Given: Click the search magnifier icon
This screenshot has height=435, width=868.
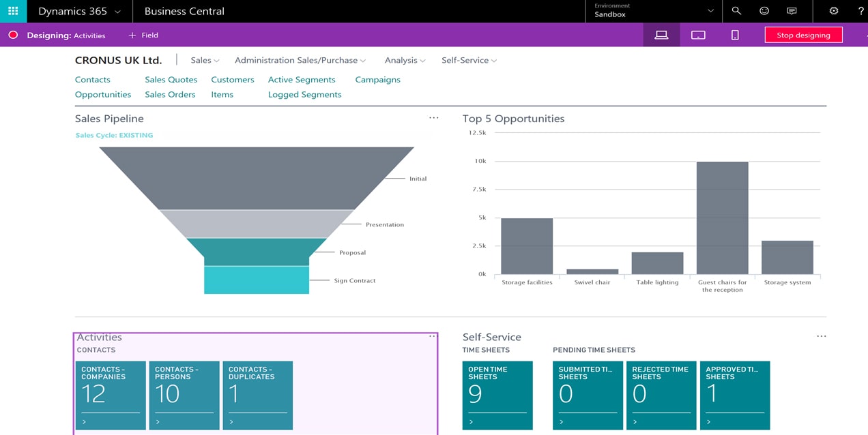Looking at the screenshot, I should pos(736,11).
